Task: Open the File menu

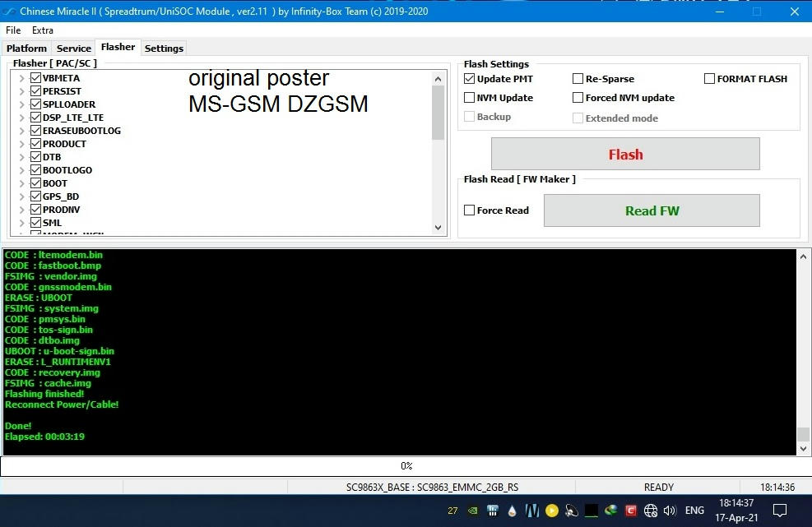Action: point(13,30)
